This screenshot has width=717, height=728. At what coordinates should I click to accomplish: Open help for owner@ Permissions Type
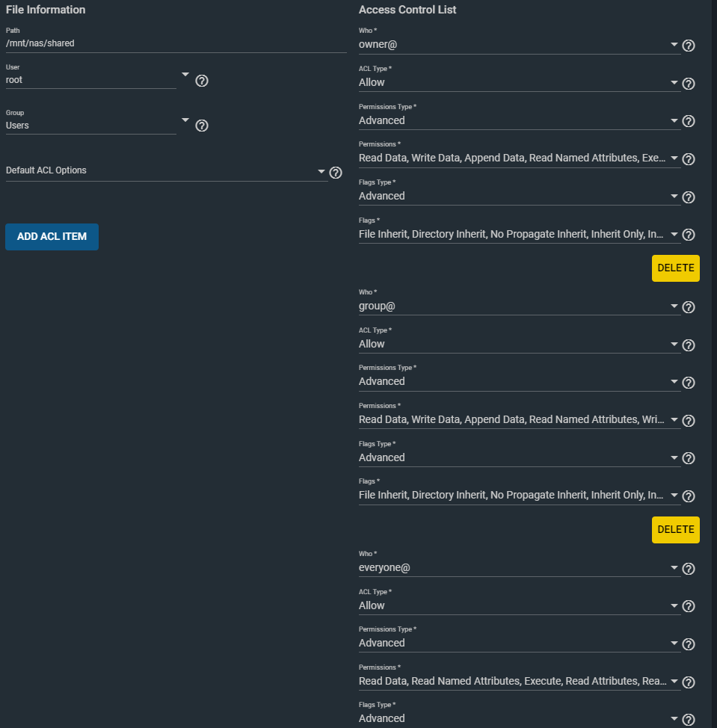(689, 121)
